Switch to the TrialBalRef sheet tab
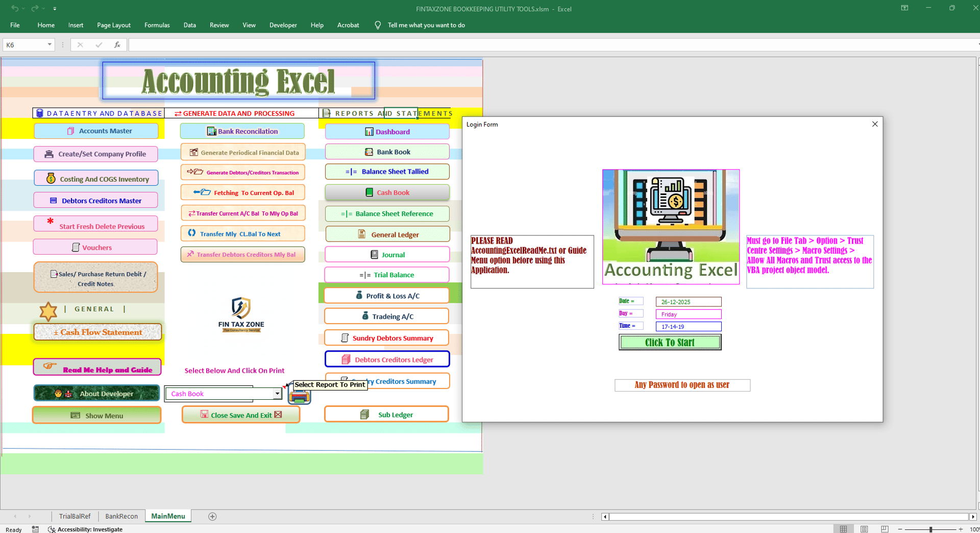Screen dimensions: 980x533 75,516
